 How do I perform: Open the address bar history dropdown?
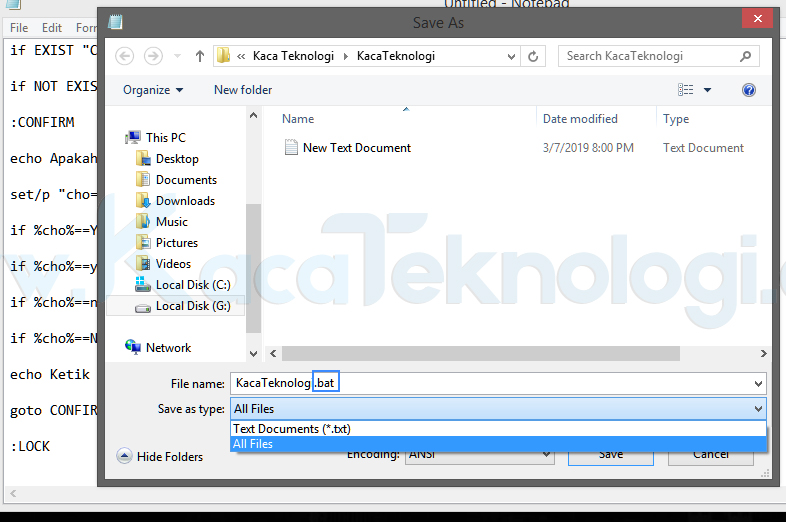pyautogui.click(x=511, y=56)
